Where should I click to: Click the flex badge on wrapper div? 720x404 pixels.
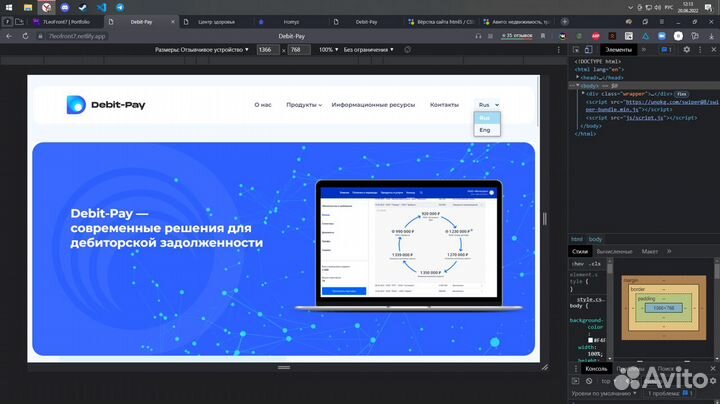point(681,94)
